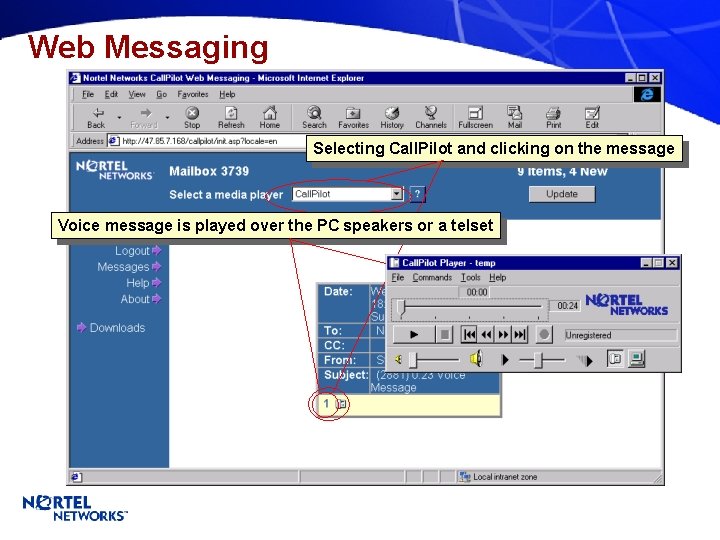
Task: Click the Mailbox 3739 heading
Action: pyautogui.click(x=209, y=171)
